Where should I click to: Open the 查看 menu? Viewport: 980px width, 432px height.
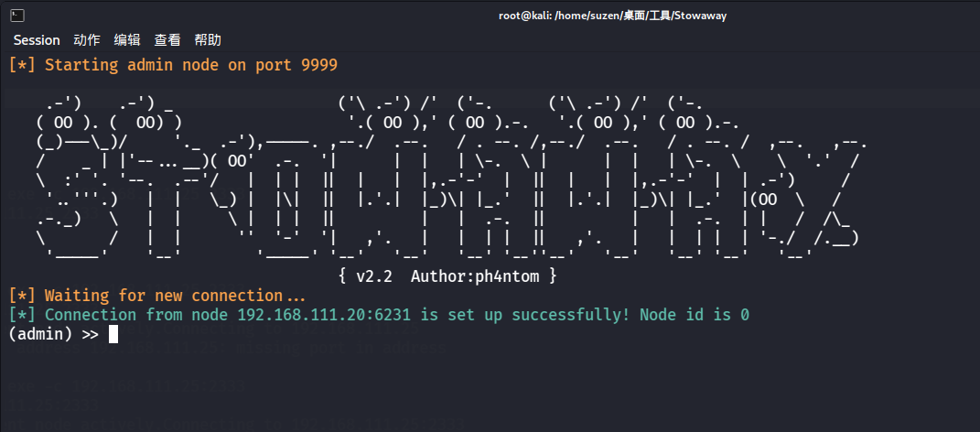click(167, 40)
